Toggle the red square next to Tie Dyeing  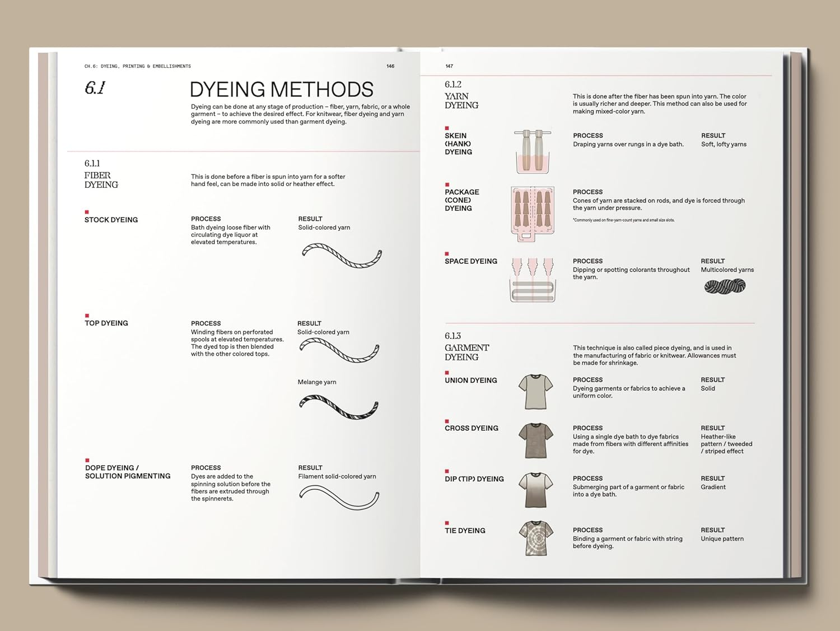point(446,522)
